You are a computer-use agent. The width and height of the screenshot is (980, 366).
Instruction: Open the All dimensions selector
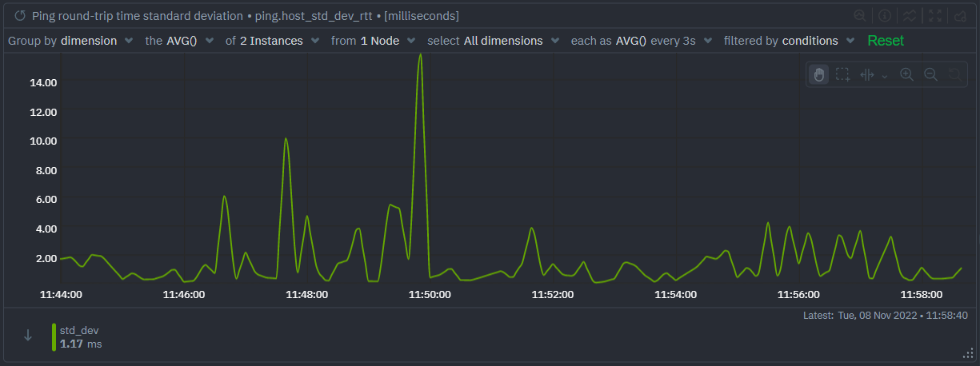click(511, 41)
